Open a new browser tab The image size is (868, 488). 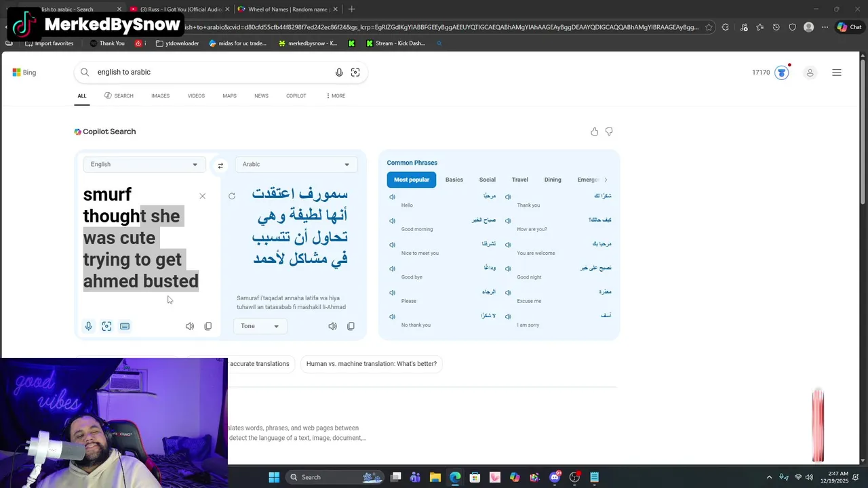351,9
